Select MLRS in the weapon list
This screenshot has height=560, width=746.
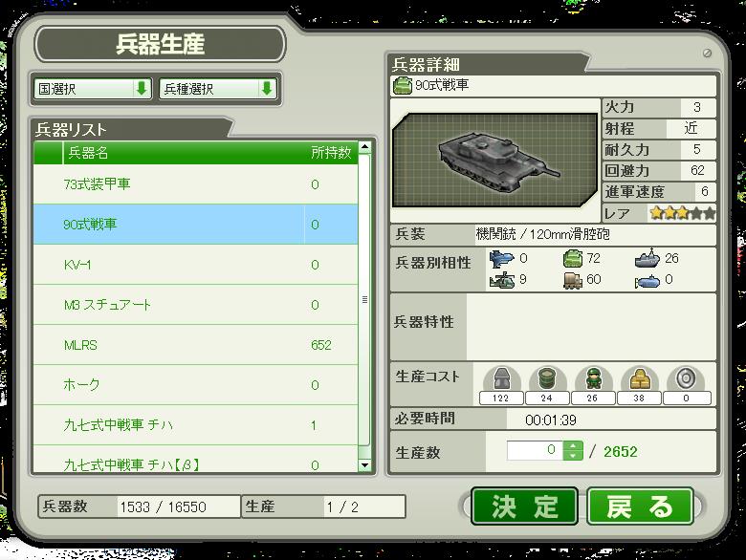pyautogui.click(x=195, y=345)
